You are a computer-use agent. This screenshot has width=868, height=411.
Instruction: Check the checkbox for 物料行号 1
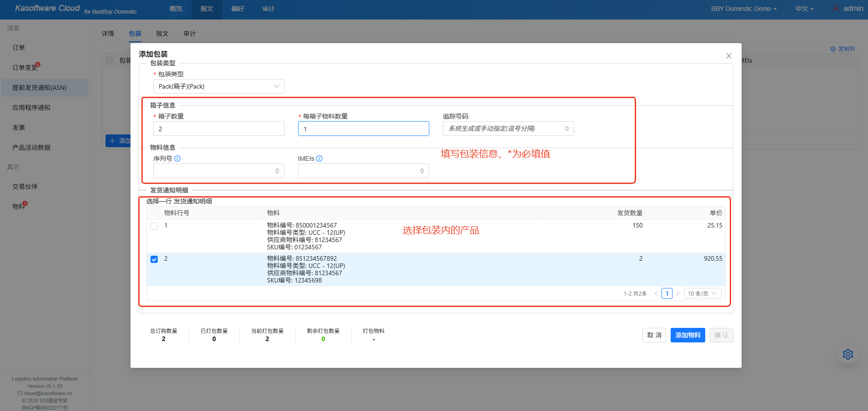tap(154, 226)
